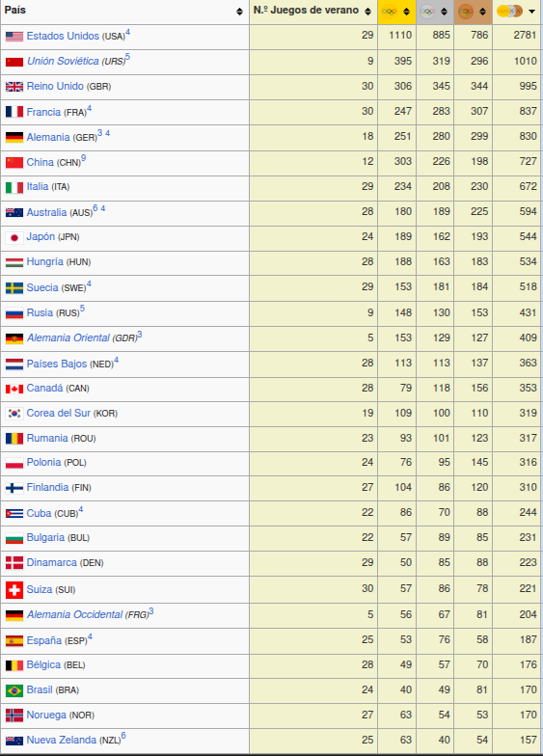Click the South Korea flag icon
Viewport: 543px width, 756px height.
point(14,413)
